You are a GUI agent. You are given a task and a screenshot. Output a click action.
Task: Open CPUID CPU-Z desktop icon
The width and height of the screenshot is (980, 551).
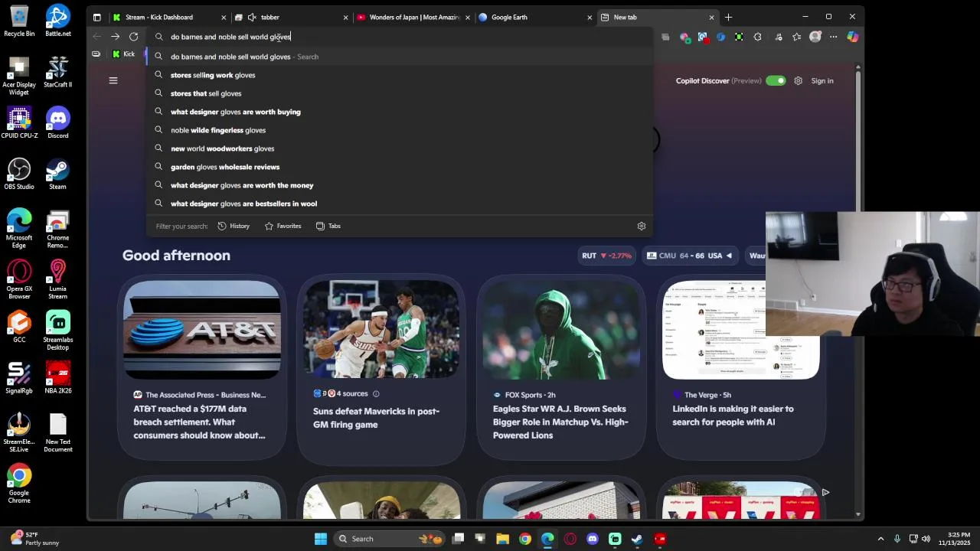click(x=19, y=122)
